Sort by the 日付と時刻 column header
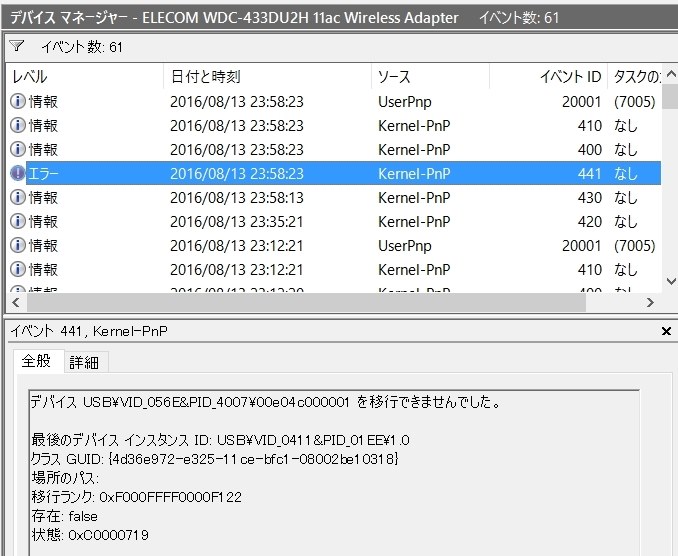 point(267,77)
